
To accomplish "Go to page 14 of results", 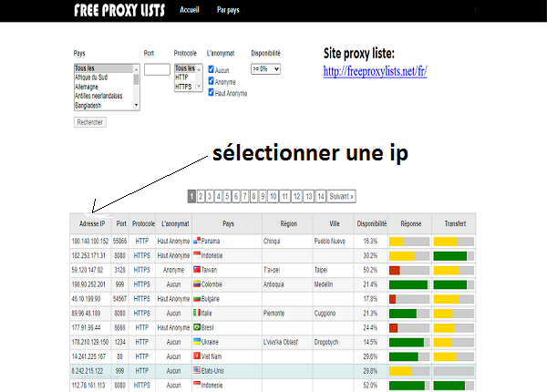I will pyautogui.click(x=321, y=196).
